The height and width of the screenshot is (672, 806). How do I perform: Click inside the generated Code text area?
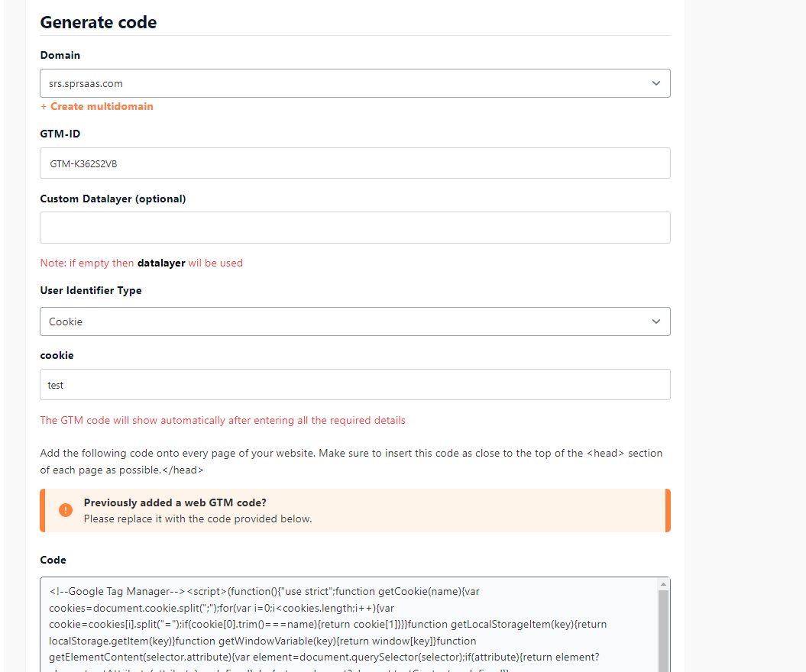pos(351,626)
